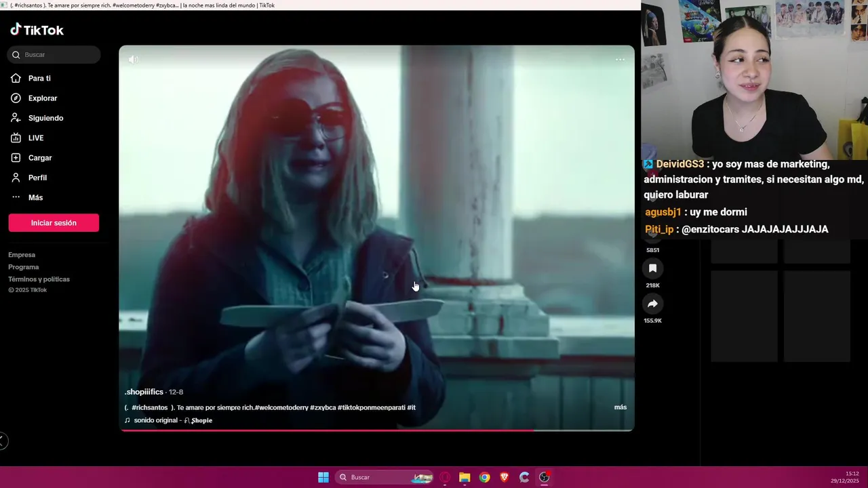The image size is (868, 488).
Task: Open the Windows Start menu
Action: [x=323, y=477]
